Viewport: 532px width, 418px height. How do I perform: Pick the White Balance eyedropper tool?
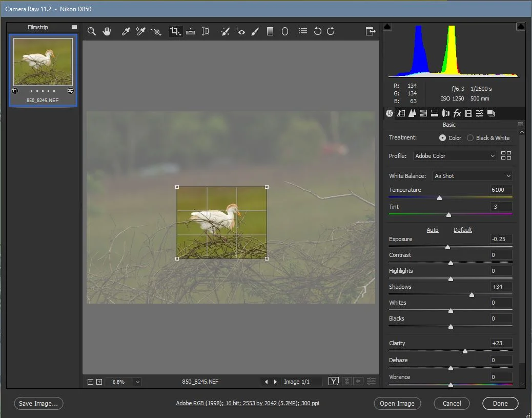pyautogui.click(x=126, y=31)
